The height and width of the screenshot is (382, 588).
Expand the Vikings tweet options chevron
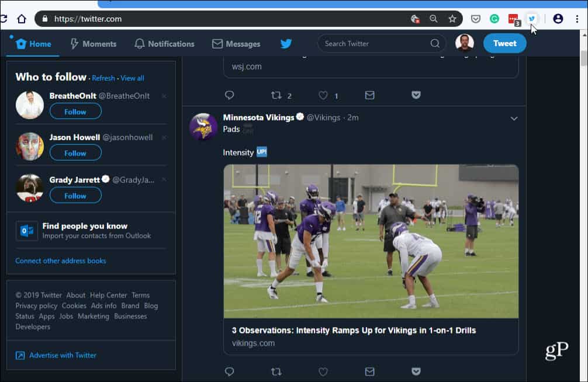pyautogui.click(x=514, y=119)
